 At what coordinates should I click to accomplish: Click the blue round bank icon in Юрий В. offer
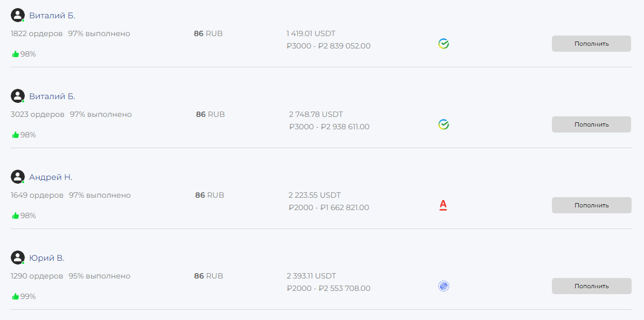click(444, 286)
